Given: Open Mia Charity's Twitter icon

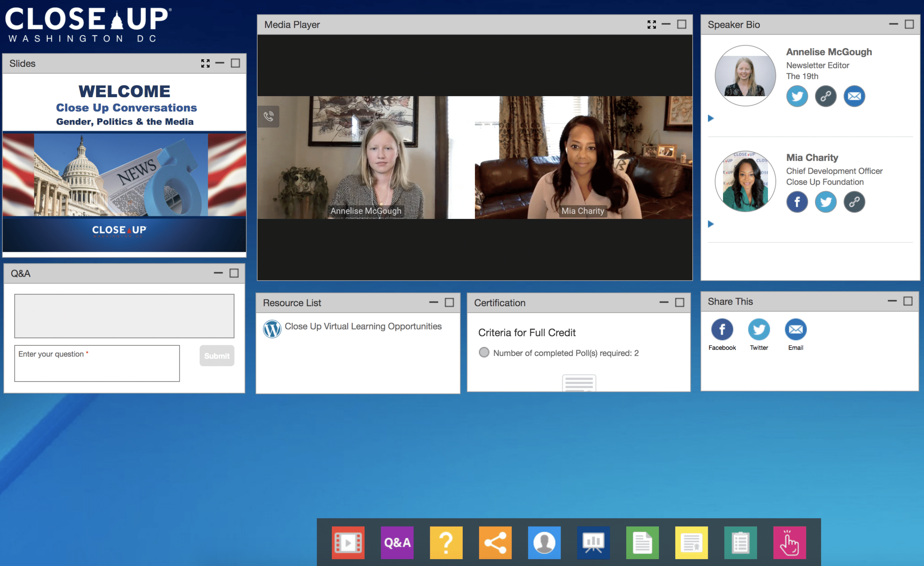Looking at the screenshot, I should 826,202.
